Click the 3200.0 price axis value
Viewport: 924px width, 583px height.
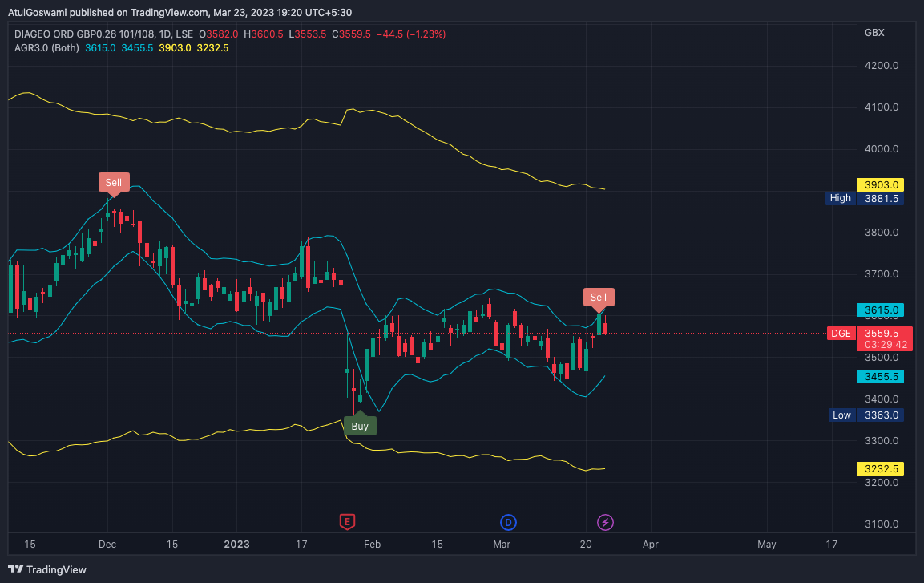(x=882, y=482)
